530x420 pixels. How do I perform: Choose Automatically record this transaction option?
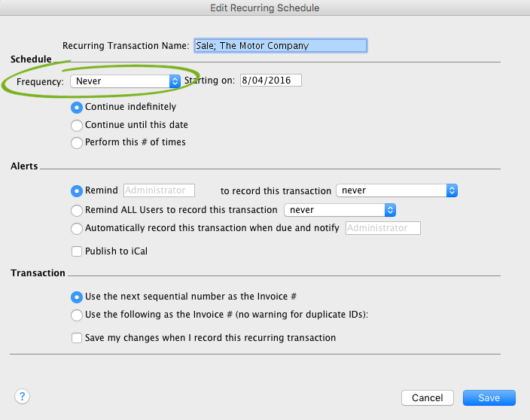[x=76, y=228]
